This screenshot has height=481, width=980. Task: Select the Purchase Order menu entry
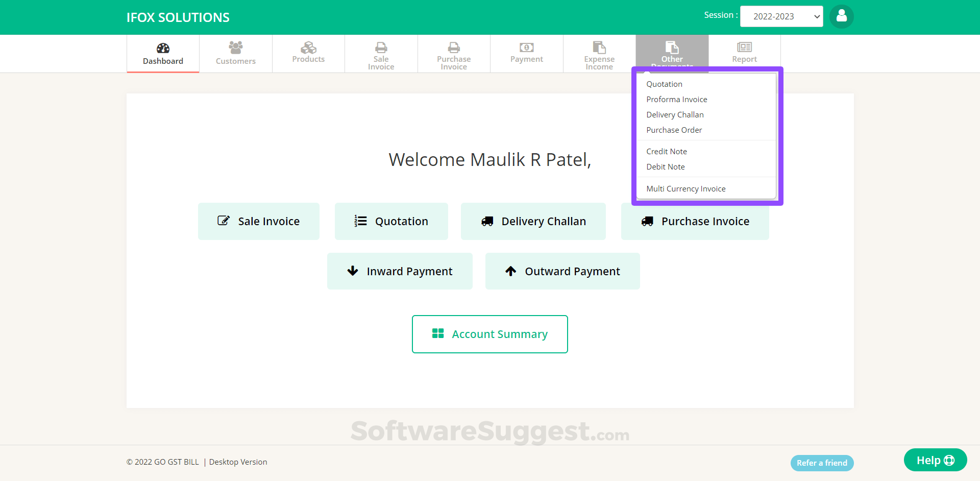coord(674,130)
